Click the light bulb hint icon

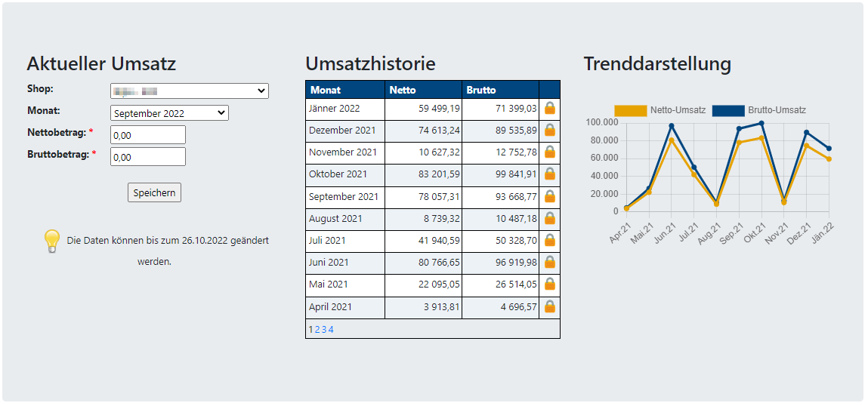pyautogui.click(x=51, y=241)
